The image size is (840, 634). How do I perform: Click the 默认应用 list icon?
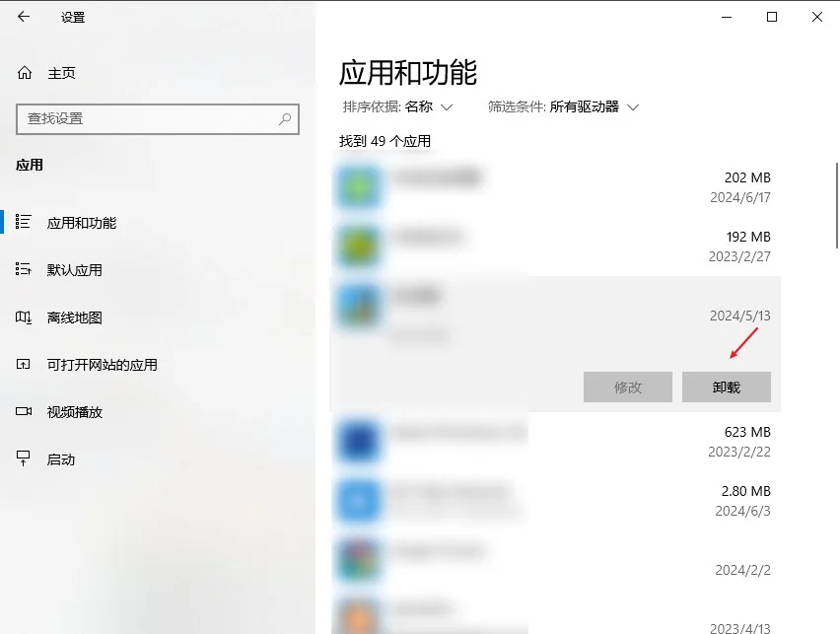tap(23, 269)
